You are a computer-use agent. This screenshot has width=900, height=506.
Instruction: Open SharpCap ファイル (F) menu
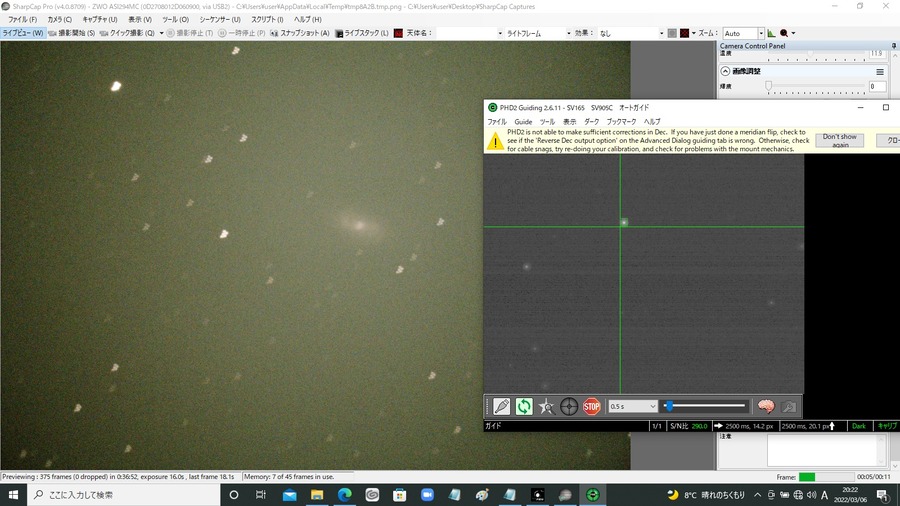tap(22, 19)
